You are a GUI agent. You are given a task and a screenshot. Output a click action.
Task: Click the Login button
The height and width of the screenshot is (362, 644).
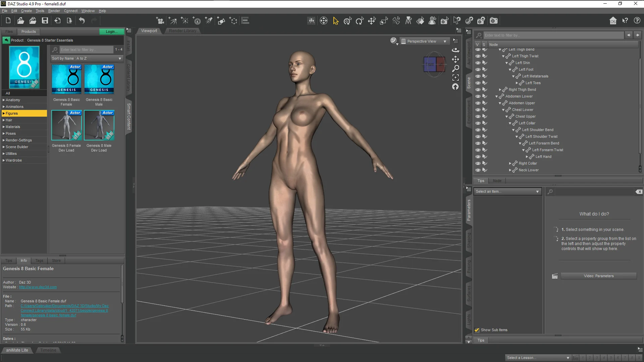(x=112, y=32)
